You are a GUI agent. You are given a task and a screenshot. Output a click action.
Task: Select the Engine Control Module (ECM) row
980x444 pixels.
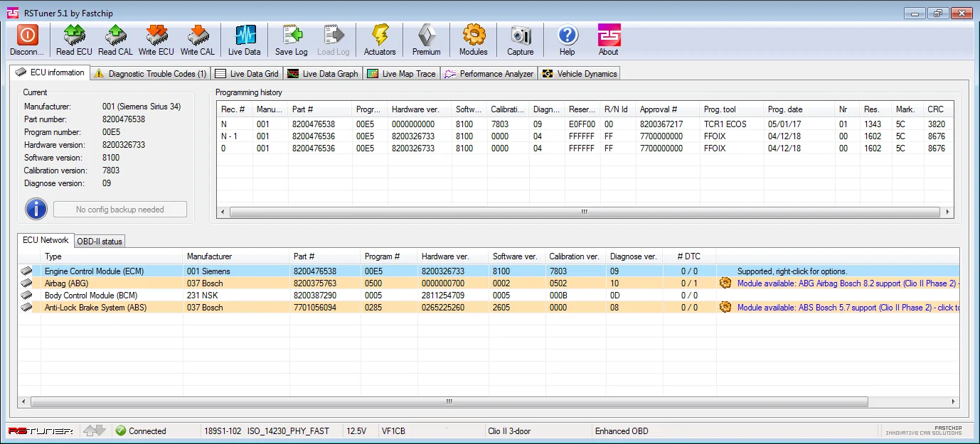(489, 271)
